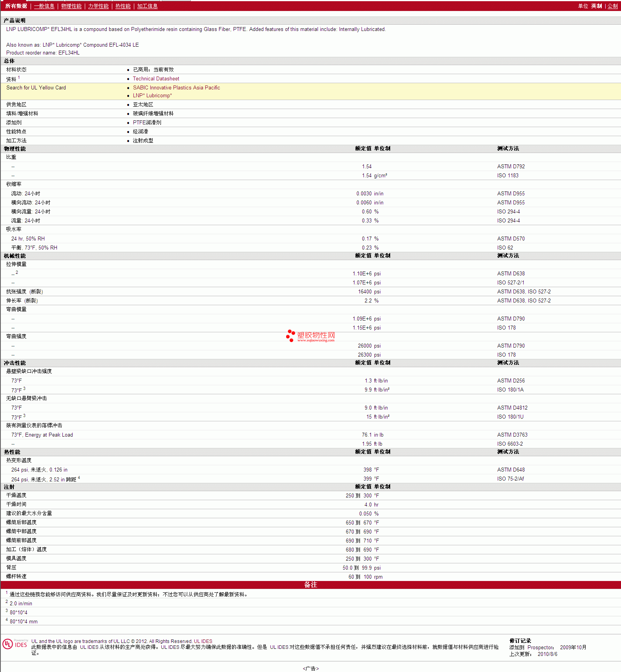Click the 注射 section header
621x672 pixels.
pos(9,487)
